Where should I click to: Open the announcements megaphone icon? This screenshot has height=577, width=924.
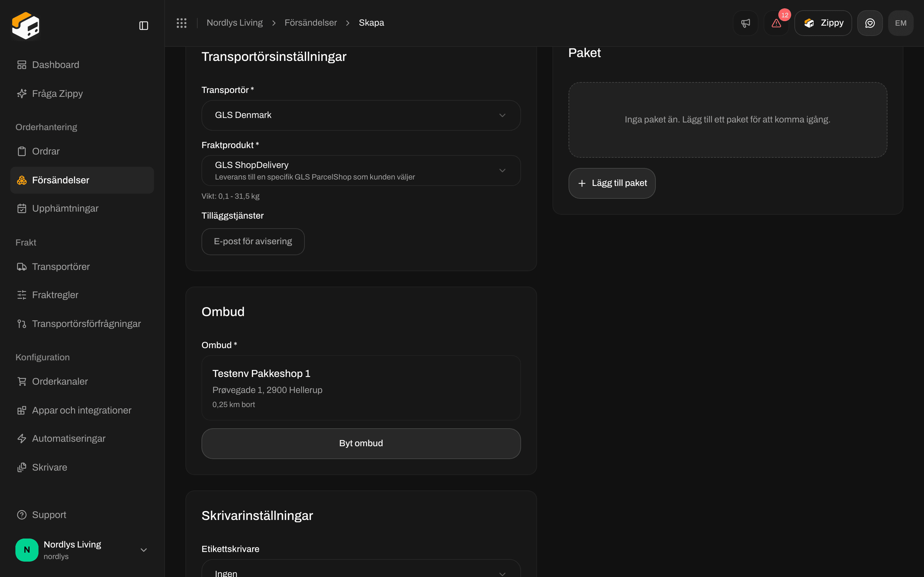[x=745, y=23]
